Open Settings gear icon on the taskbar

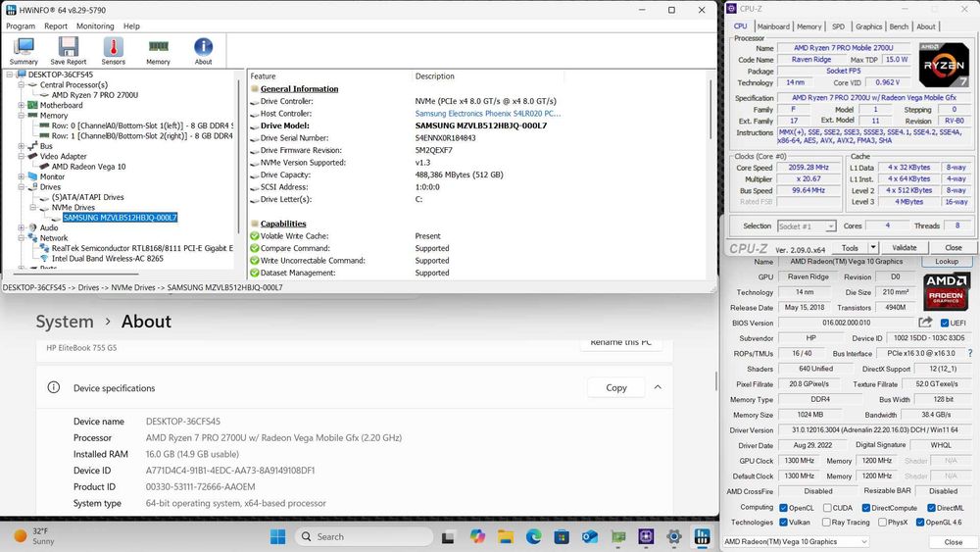(674, 536)
